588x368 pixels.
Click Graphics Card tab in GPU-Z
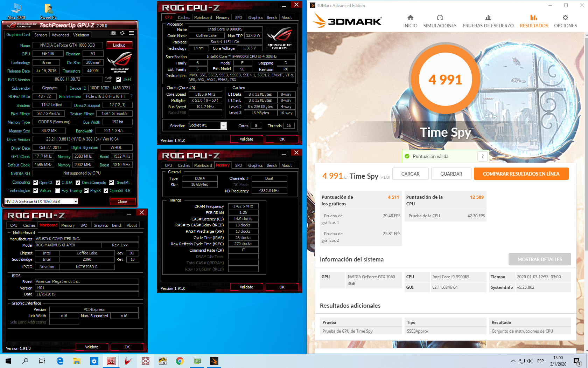[18, 35]
